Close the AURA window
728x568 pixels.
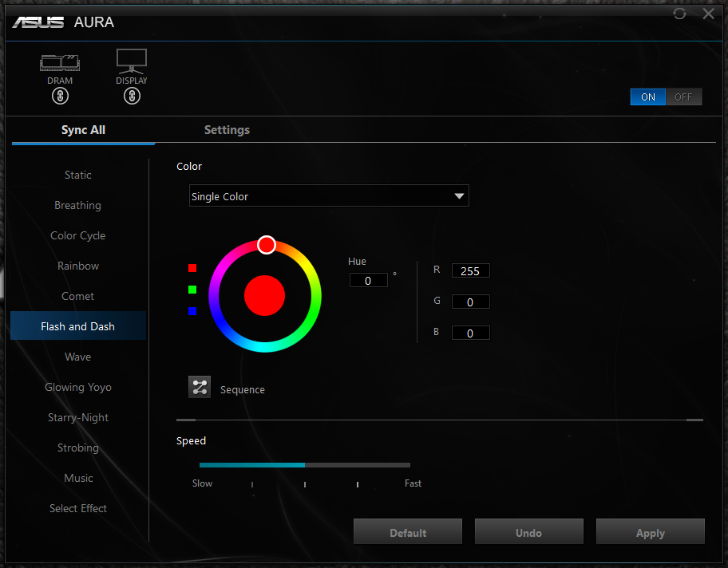(x=709, y=14)
